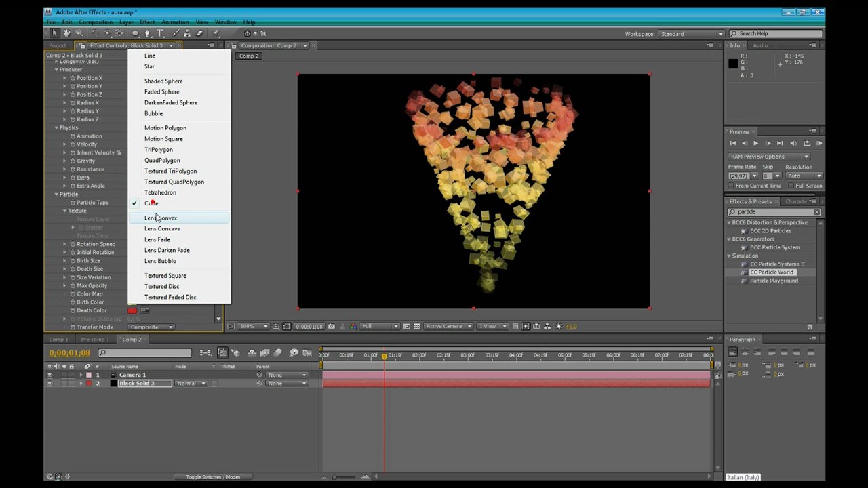Click the stopwatch for Gravity
868x488 pixels.
click(x=73, y=161)
